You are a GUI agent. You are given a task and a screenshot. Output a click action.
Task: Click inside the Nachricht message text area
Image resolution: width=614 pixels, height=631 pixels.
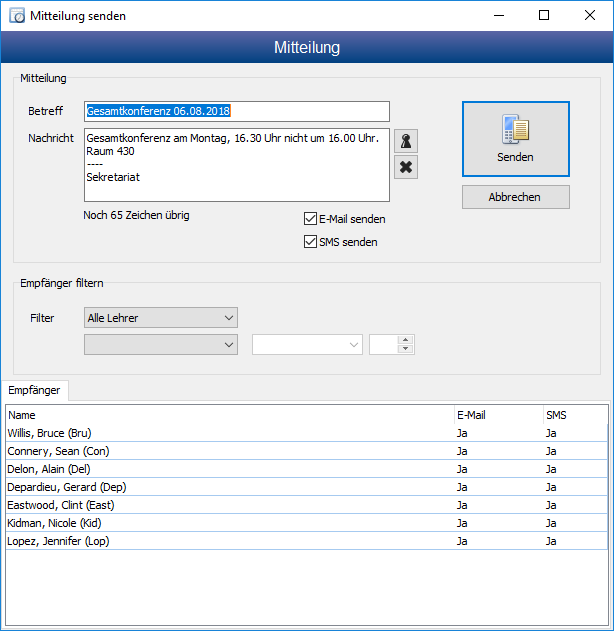tap(237, 165)
